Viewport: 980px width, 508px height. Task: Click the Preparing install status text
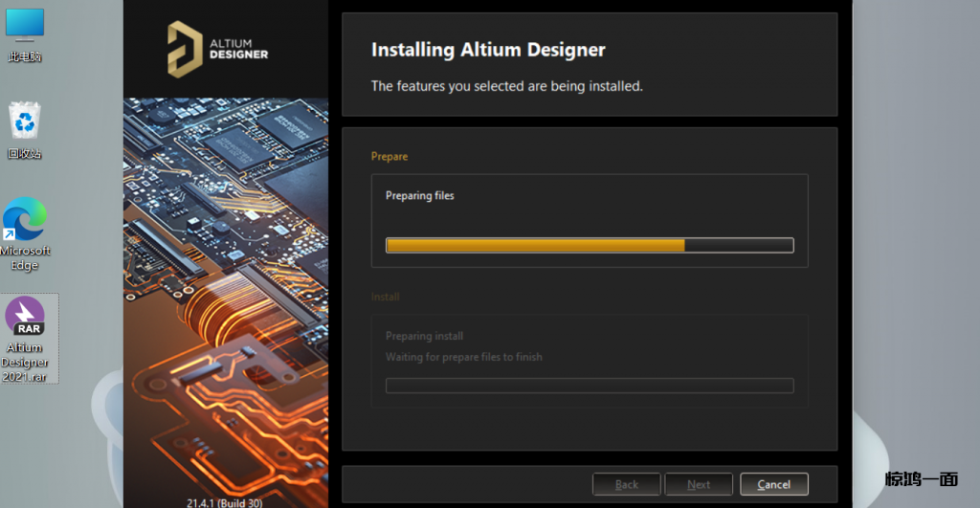pyautogui.click(x=424, y=336)
